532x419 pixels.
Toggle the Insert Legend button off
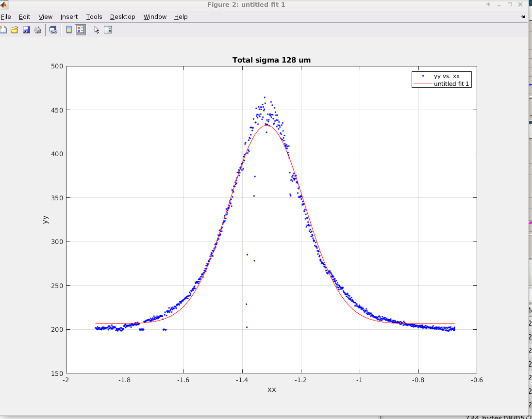pos(81,30)
